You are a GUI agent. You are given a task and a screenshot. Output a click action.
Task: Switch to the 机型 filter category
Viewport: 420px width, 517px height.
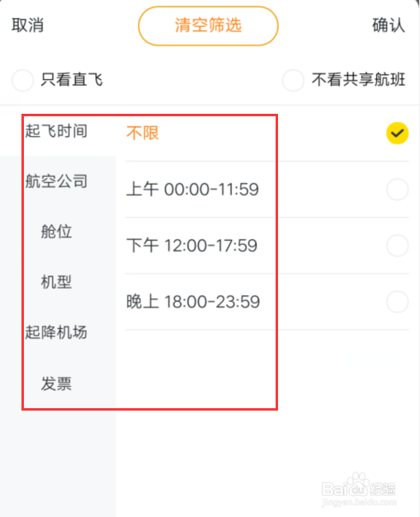pyautogui.click(x=56, y=282)
